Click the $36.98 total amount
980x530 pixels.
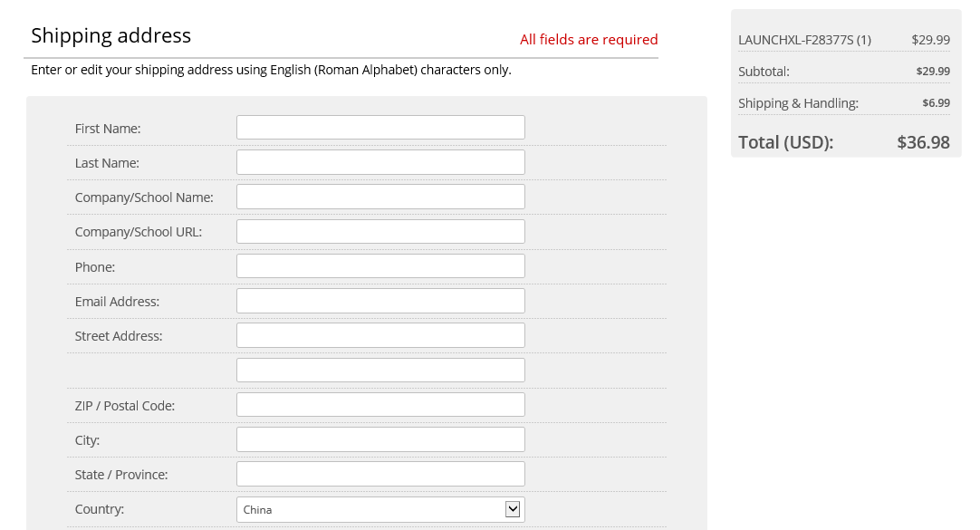[923, 142]
